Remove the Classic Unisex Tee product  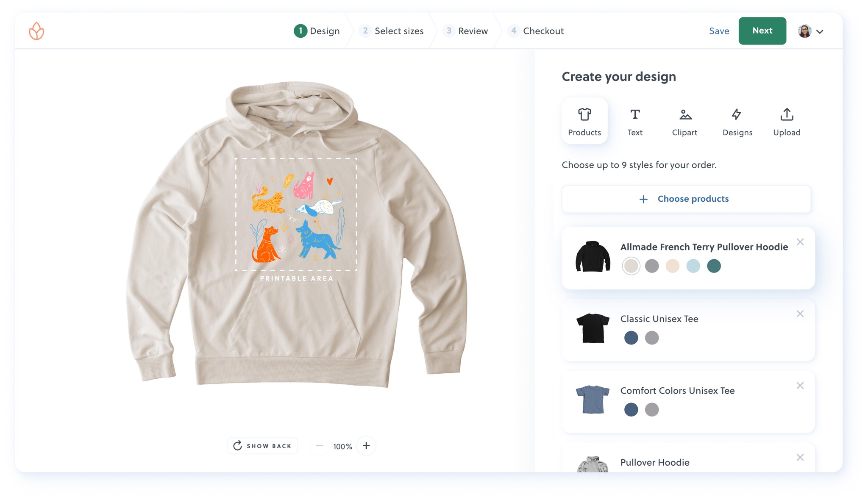[800, 314]
